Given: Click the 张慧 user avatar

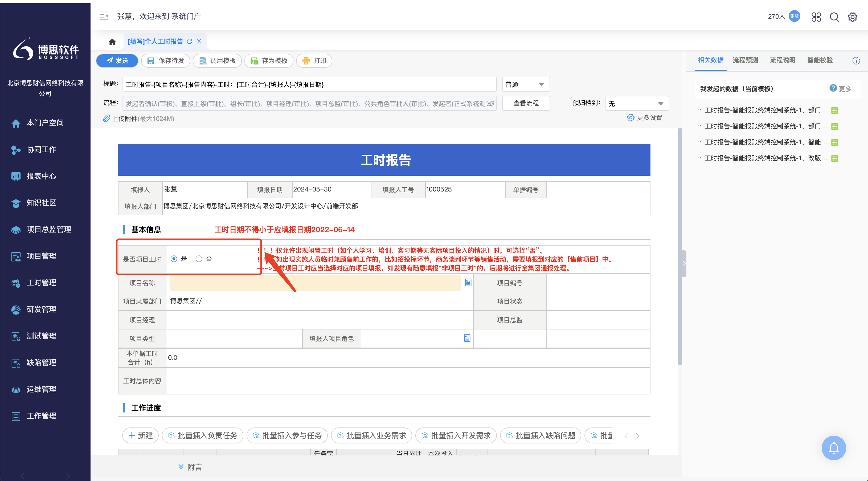Looking at the screenshot, I should coord(794,16).
